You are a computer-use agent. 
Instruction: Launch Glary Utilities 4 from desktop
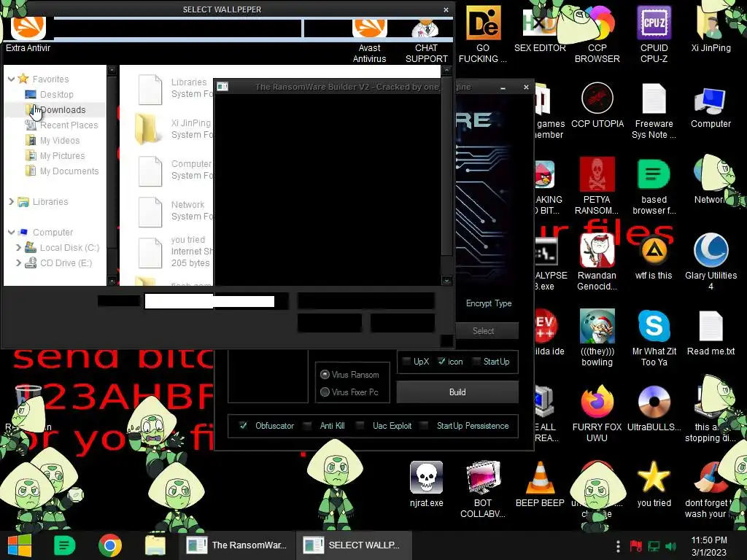pos(711,262)
